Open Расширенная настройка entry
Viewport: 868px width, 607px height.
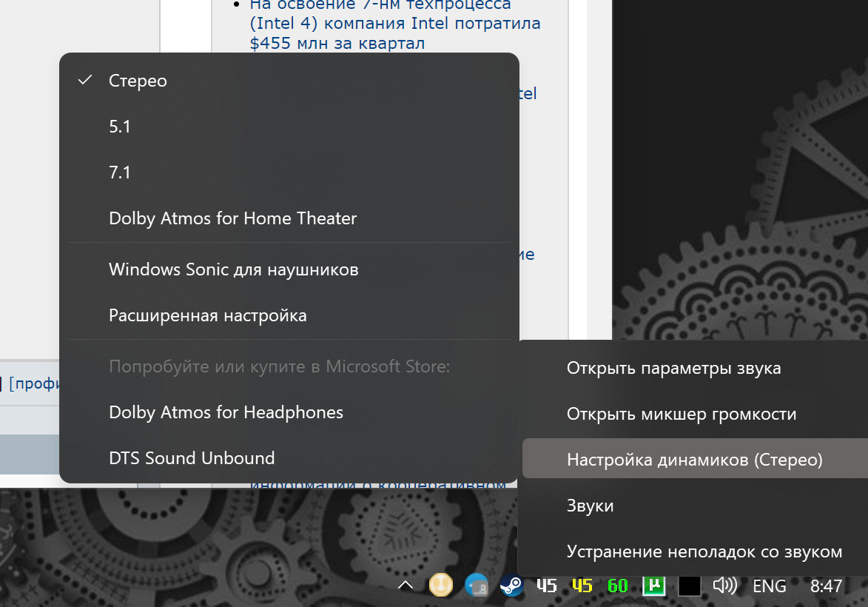point(289,315)
